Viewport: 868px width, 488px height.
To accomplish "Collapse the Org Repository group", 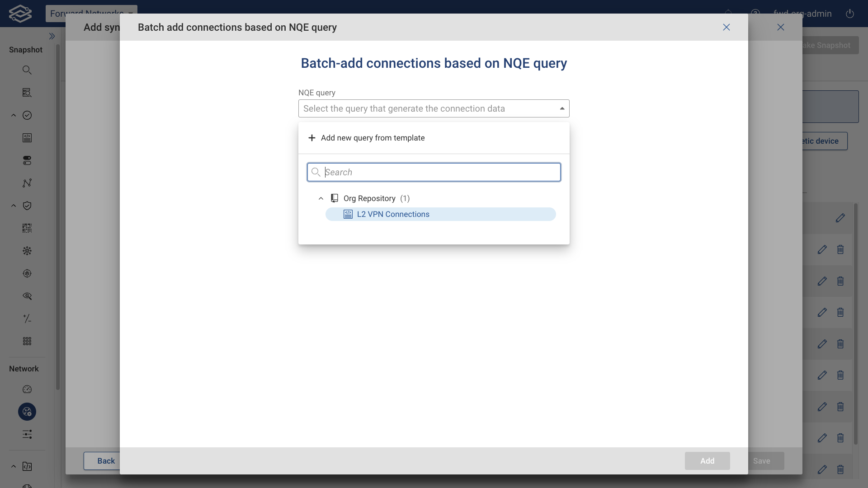I will click(x=321, y=198).
